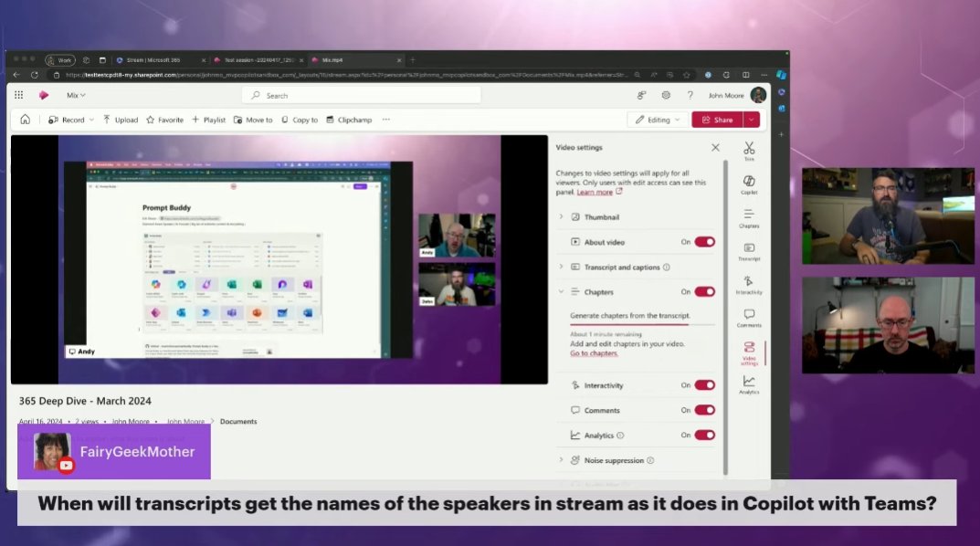Click the chapter generation progress bar

642,325
